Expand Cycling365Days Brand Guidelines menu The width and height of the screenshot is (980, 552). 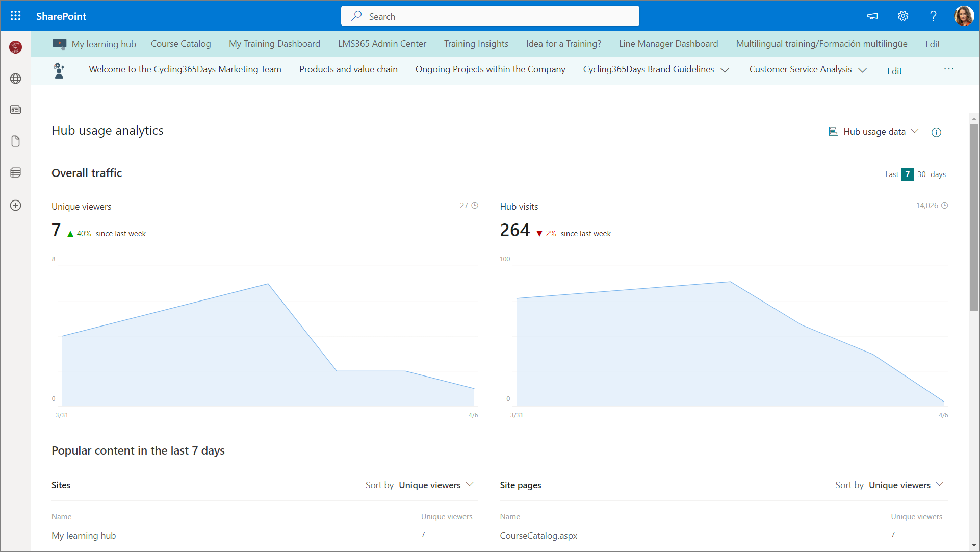click(725, 70)
